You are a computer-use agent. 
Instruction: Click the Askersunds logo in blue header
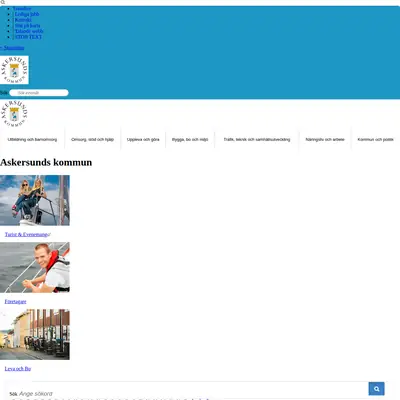coord(14,70)
